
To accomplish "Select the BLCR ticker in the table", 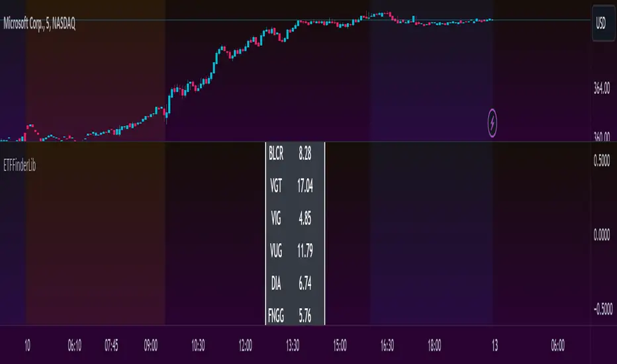I will (276, 153).
